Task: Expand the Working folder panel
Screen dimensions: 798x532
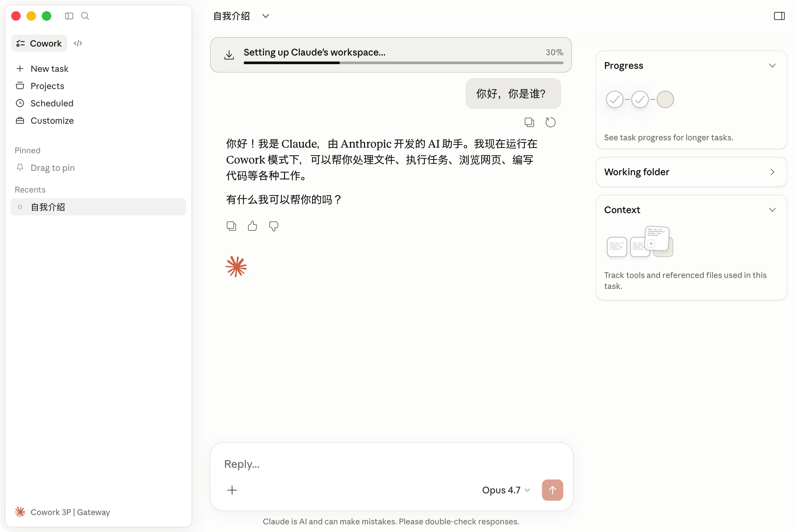Action: pyautogui.click(x=772, y=172)
